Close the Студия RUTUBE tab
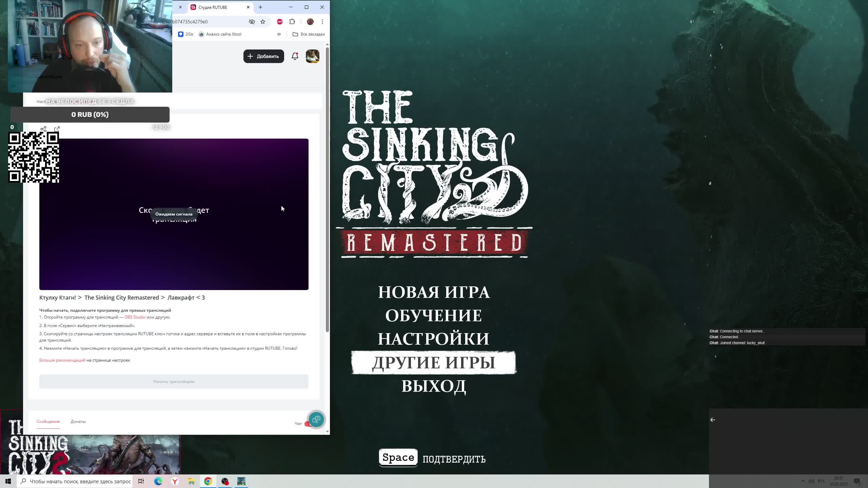This screenshot has width=868, height=488. pos(248,7)
